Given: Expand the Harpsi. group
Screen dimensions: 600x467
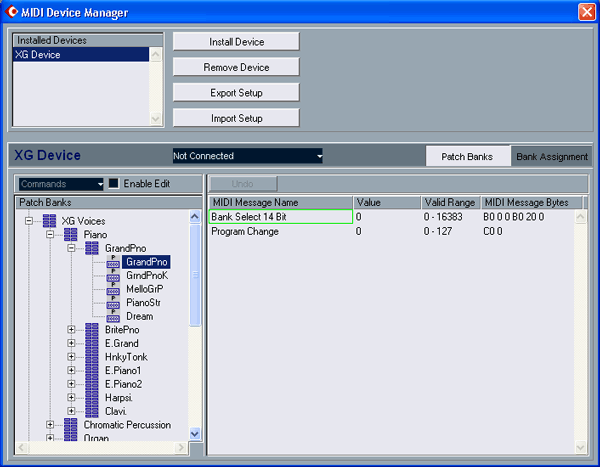Looking at the screenshot, I should (x=71, y=398).
